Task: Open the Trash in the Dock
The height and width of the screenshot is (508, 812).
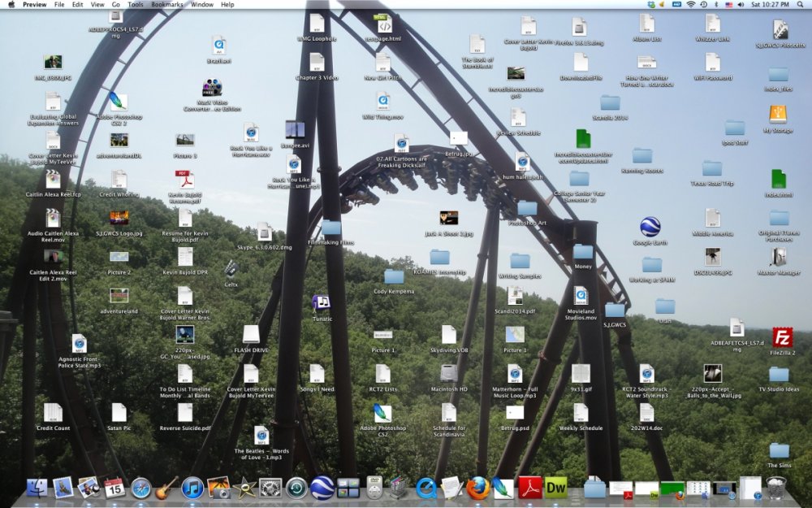Action: pos(776,488)
